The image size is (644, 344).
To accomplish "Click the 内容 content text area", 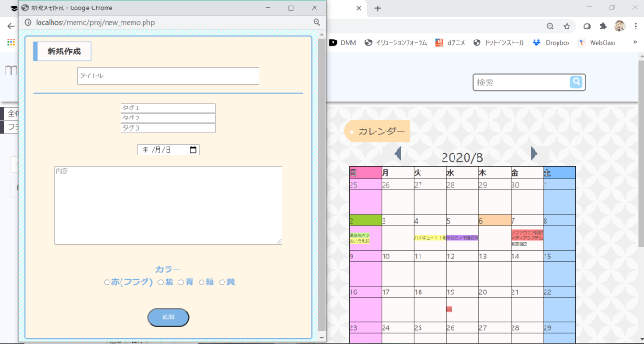I will pyautogui.click(x=168, y=205).
